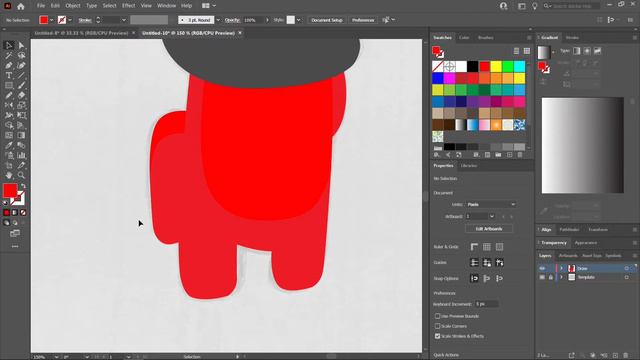Toggle the show rulers button

(x=474, y=247)
